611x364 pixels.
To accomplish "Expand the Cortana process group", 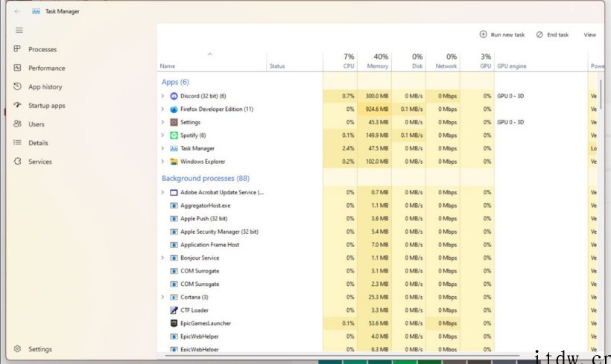I will point(163,297).
